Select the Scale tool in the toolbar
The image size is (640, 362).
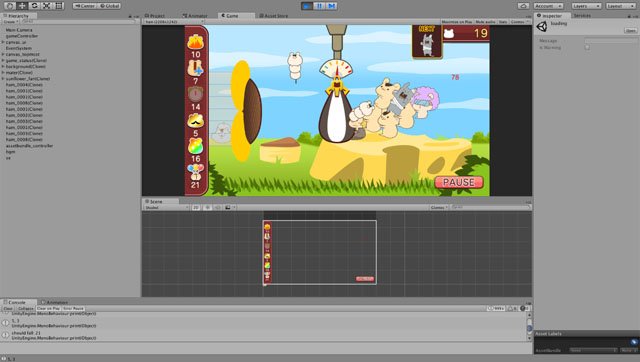coord(47,6)
